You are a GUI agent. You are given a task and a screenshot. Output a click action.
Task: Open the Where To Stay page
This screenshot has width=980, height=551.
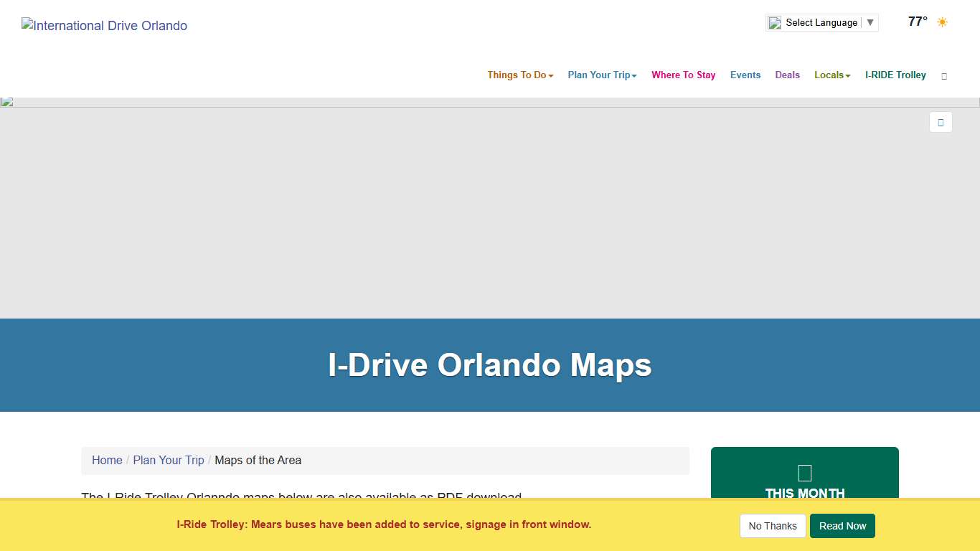tap(683, 75)
